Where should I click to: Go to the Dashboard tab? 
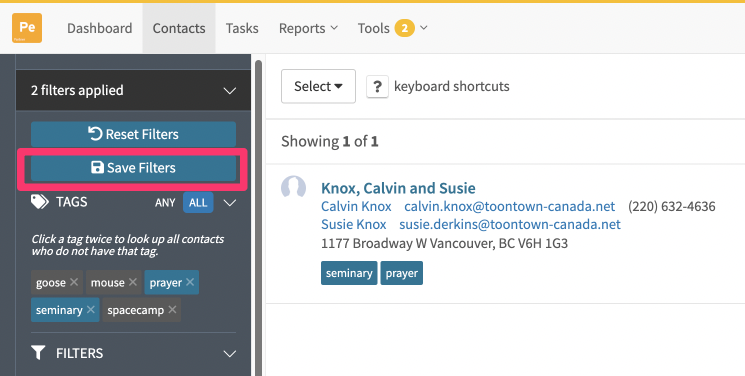(x=100, y=29)
